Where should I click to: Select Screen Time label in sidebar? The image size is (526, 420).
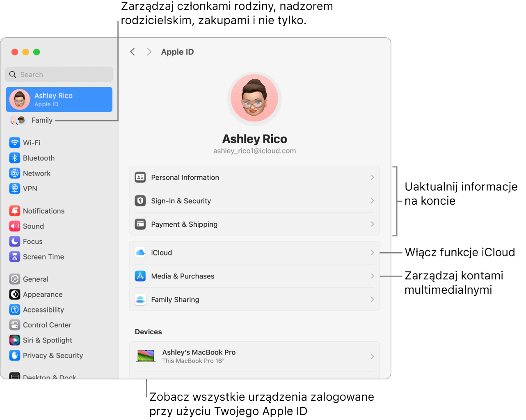coord(43,257)
